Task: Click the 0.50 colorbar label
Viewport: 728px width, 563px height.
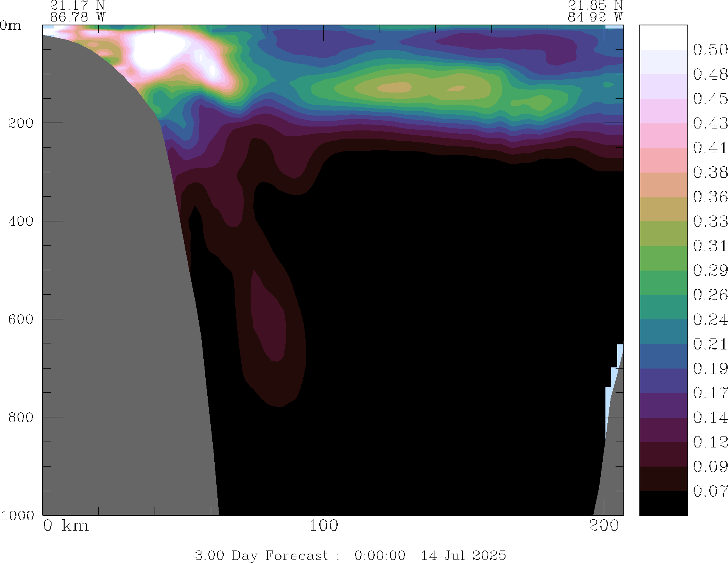Action: click(710, 50)
